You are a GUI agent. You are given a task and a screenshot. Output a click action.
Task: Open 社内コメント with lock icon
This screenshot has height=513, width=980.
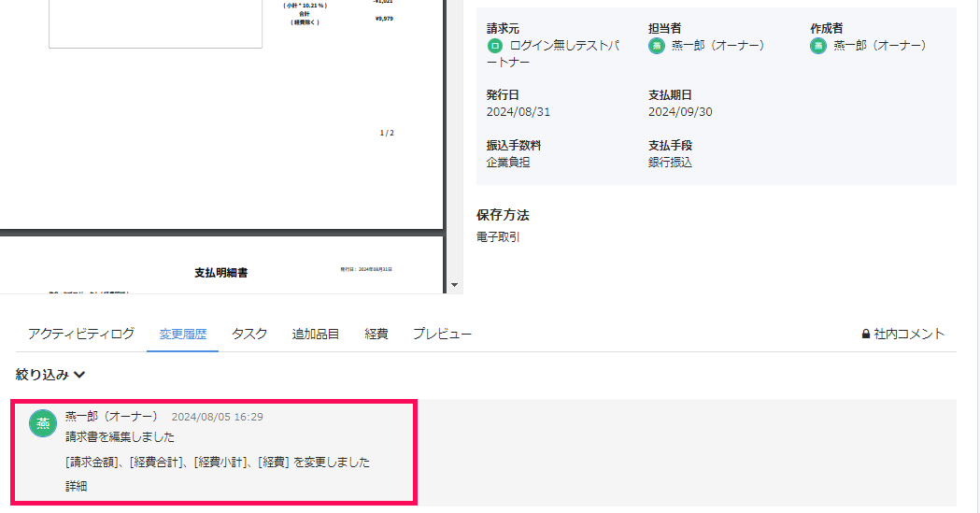903,335
